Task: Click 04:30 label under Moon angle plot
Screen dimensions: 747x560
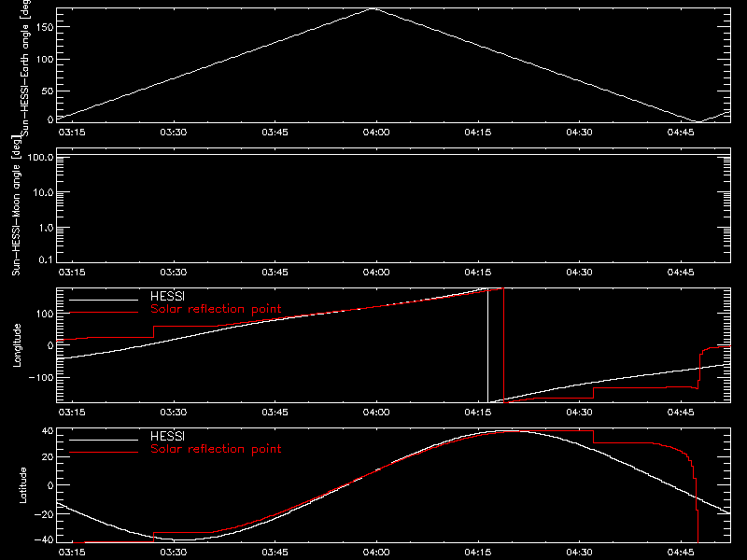Action: tap(579, 272)
